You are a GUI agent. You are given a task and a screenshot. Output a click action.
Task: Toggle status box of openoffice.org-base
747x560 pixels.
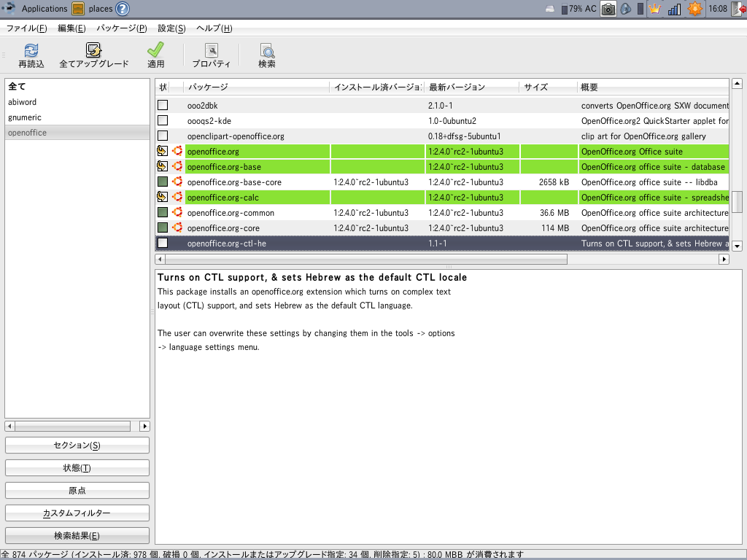pyautogui.click(x=163, y=167)
